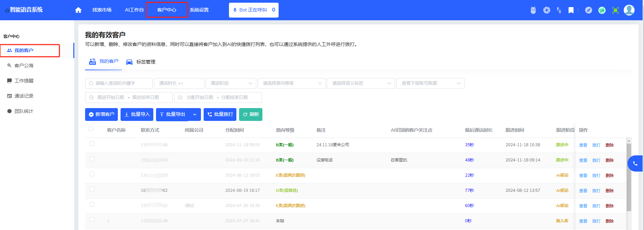Viewport: 644px width, 230px height.
Task: Open the user avatar profile menu
Action: [629, 10]
